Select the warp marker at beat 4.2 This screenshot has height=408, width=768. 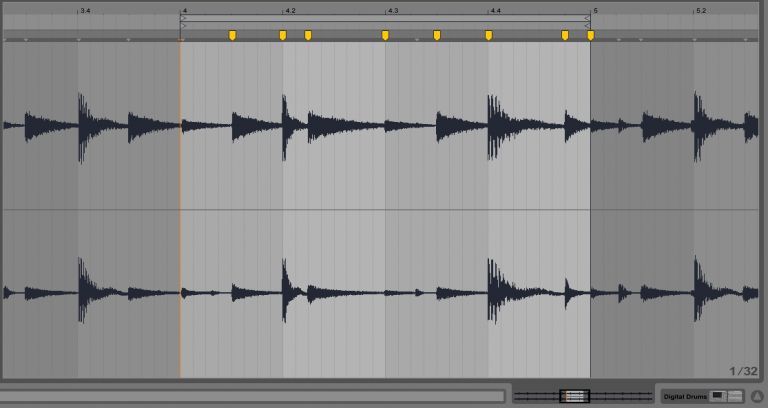(x=283, y=35)
